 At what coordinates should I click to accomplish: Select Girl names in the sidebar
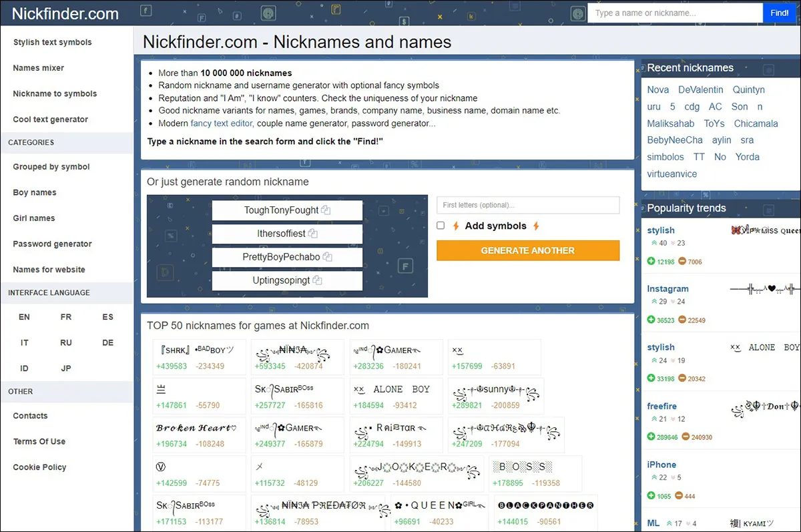(33, 218)
